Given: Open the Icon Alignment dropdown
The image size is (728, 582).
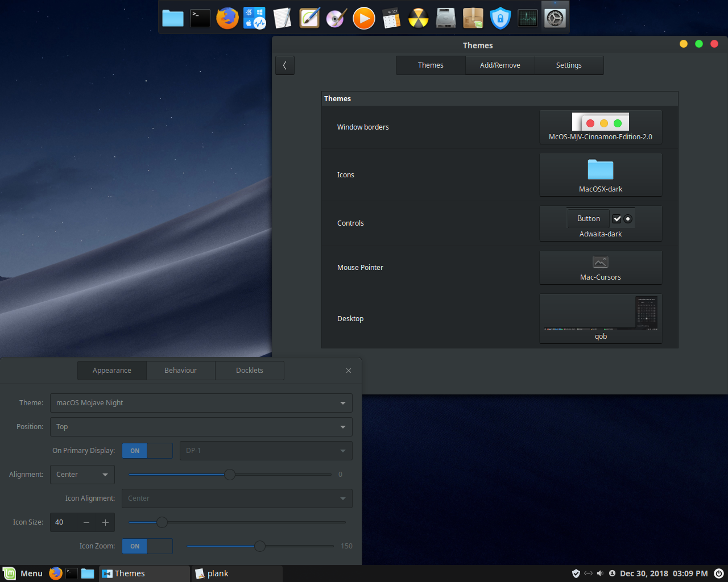Looking at the screenshot, I should [237, 498].
